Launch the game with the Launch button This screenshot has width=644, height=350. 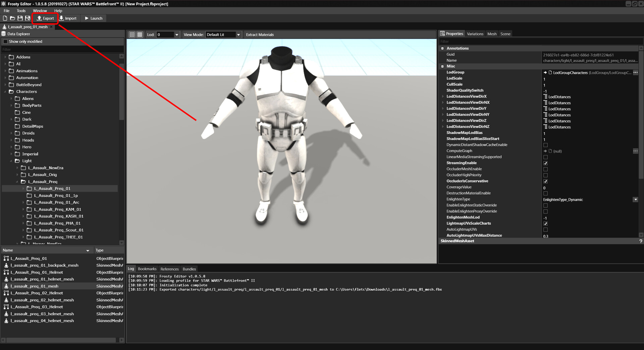(x=94, y=18)
